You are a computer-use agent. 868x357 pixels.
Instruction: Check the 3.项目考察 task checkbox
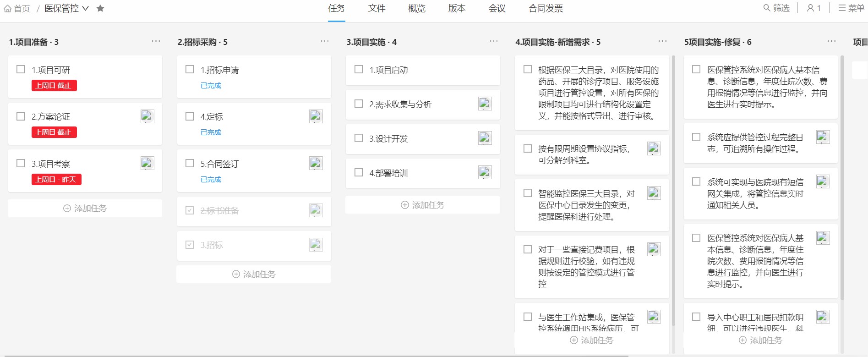click(21, 163)
